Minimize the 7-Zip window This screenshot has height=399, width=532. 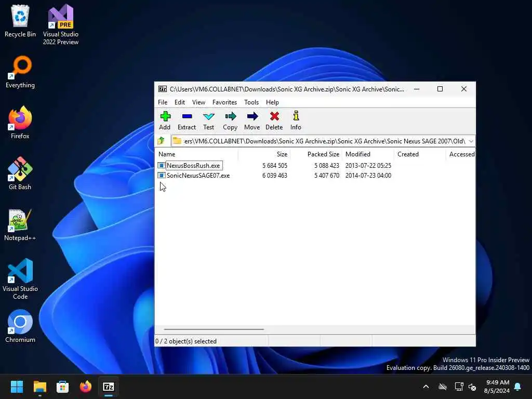point(417,89)
